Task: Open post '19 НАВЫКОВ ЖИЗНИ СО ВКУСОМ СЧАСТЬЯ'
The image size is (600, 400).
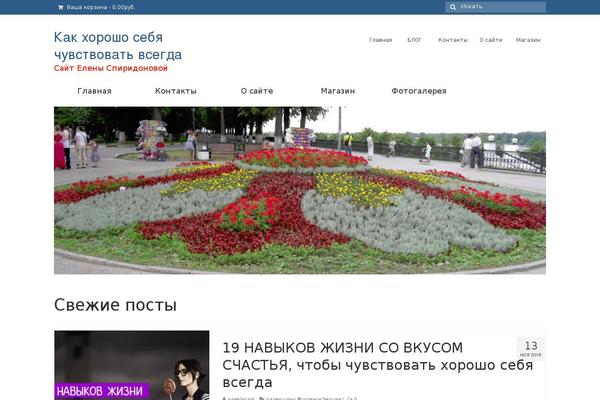Action: [377, 365]
